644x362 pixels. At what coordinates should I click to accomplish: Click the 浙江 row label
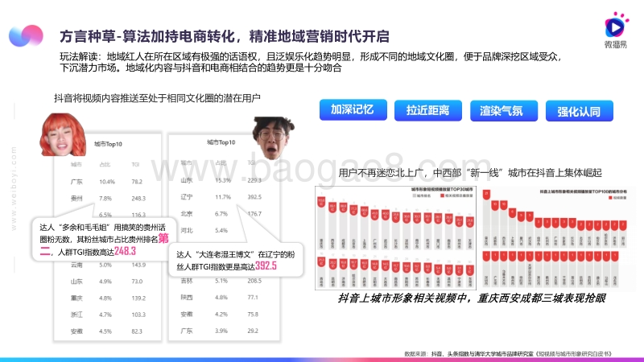[76, 315]
